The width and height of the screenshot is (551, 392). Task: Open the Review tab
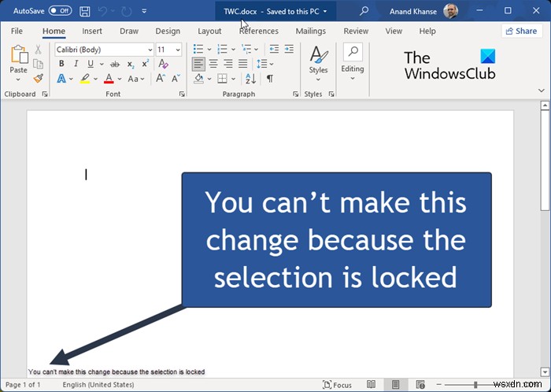point(356,31)
